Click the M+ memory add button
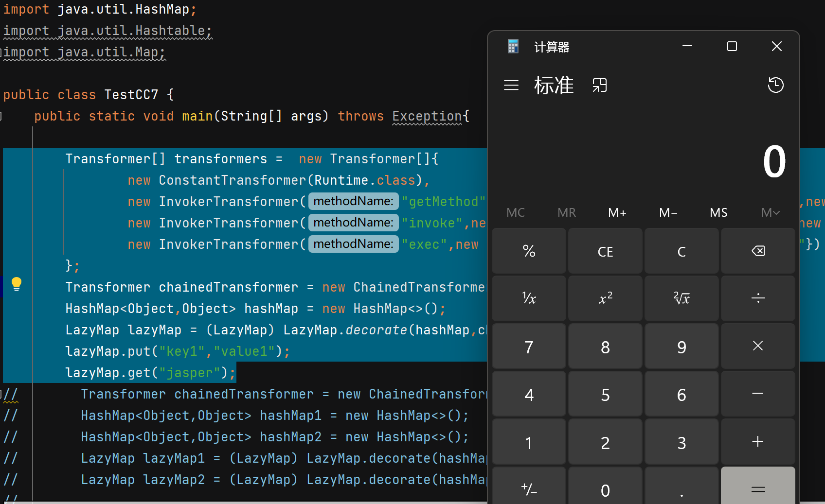825x504 pixels. [x=617, y=212]
